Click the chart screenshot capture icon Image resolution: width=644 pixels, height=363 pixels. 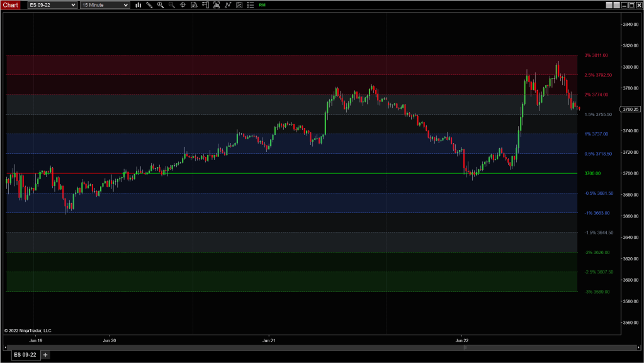217,5
